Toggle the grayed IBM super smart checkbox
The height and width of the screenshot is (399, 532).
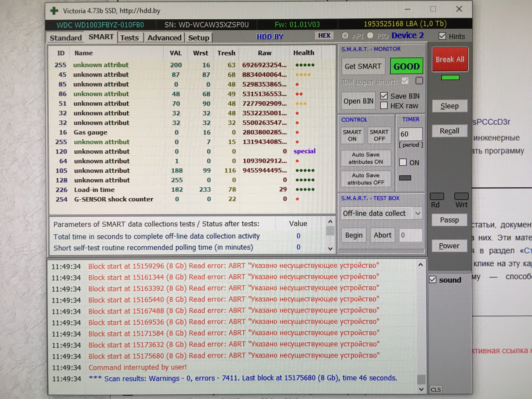pos(405,81)
